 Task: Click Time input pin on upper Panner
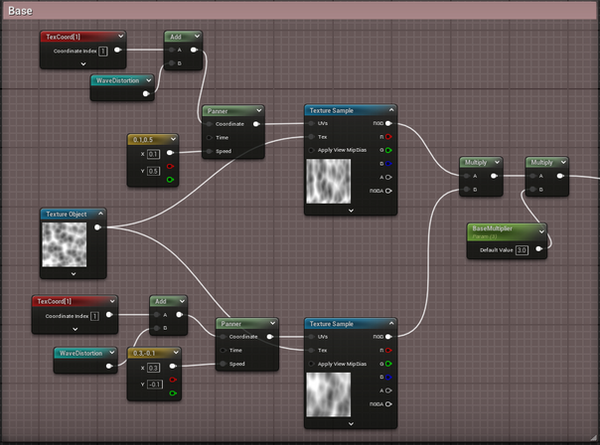[x=209, y=137]
